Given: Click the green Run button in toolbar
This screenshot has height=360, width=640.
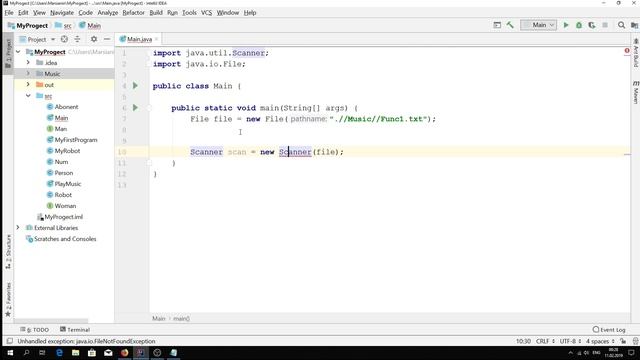Looking at the screenshot, I should pyautogui.click(x=566, y=25).
